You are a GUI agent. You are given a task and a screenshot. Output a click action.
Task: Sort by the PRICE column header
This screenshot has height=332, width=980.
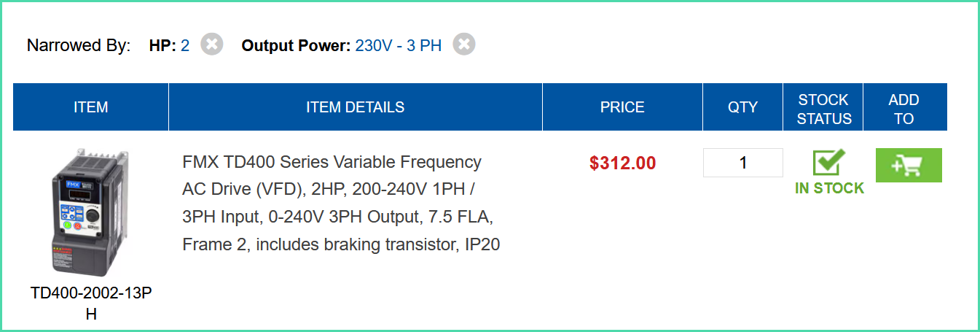pyautogui.click(x=622, y=107)
